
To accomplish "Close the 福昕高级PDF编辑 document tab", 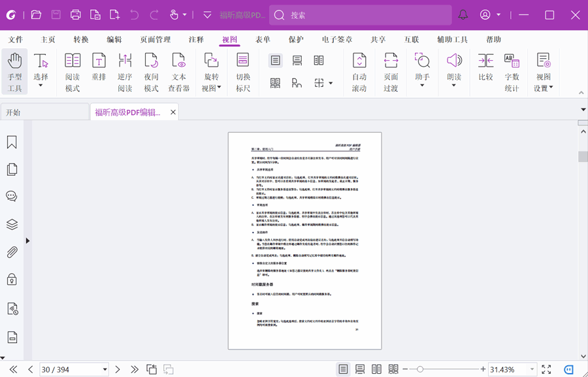I will click(x=173, y=112).
